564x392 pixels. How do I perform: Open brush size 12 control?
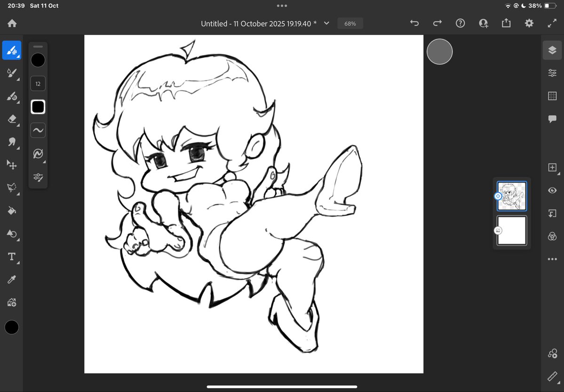click(38, 84)
